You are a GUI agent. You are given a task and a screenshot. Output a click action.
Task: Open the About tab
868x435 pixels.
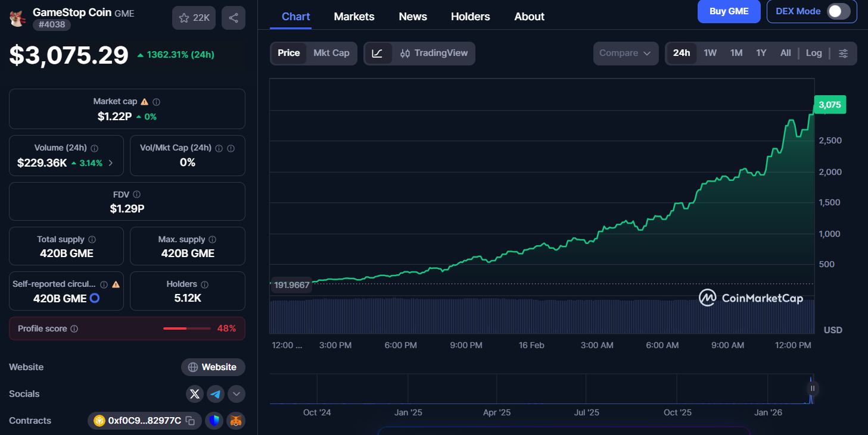tap(530, 17)
